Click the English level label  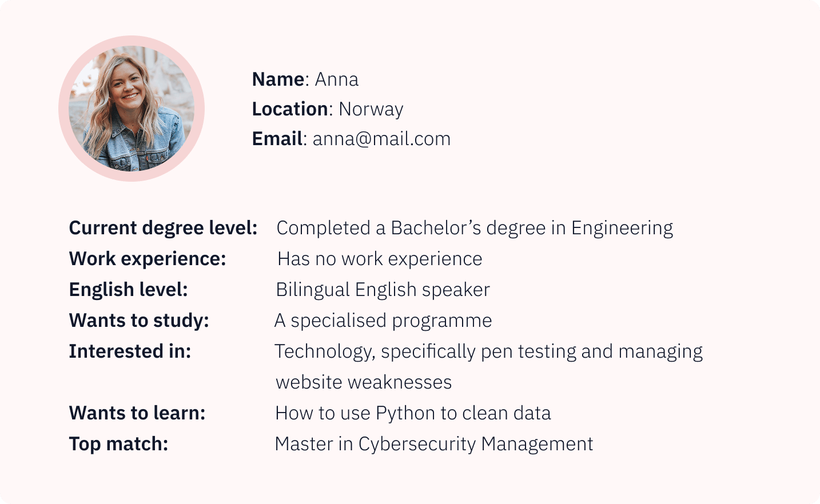(x=128, y=290)
